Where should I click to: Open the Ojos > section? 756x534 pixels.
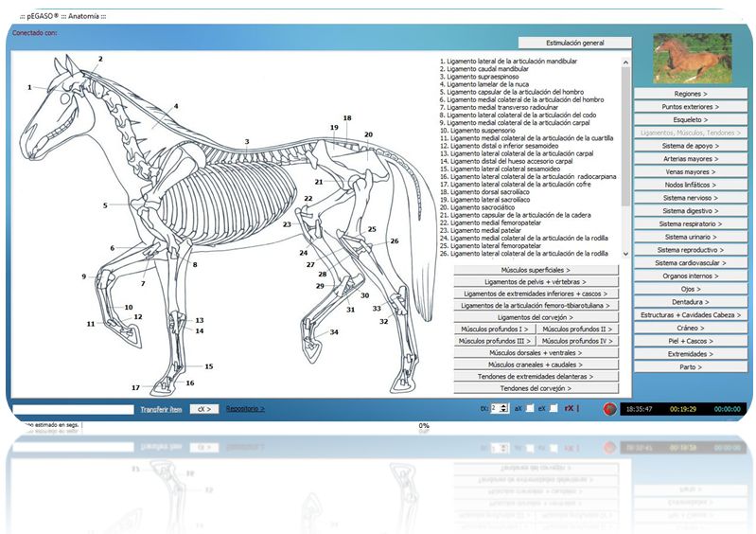pyautogui.click(x=691, y=289)
